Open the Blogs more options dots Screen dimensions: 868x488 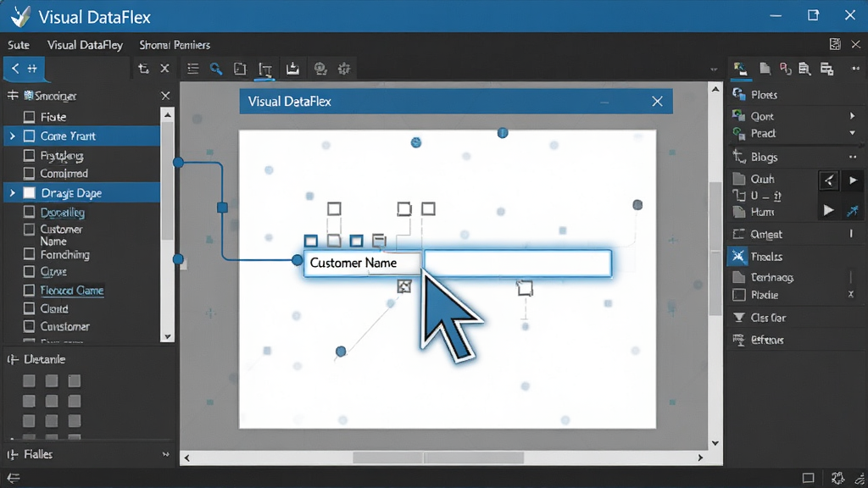[853, 157]
